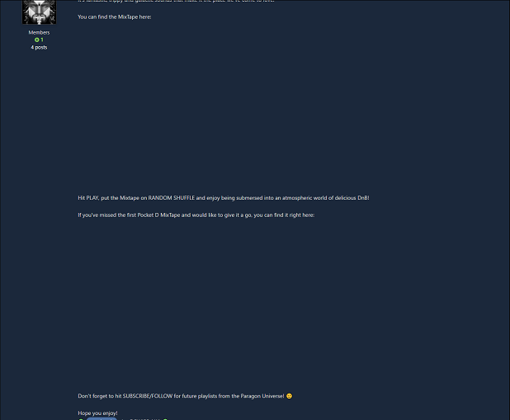Click the words 'Paragon Universe'
510x420 pixels.
click(x=262, y=396)
